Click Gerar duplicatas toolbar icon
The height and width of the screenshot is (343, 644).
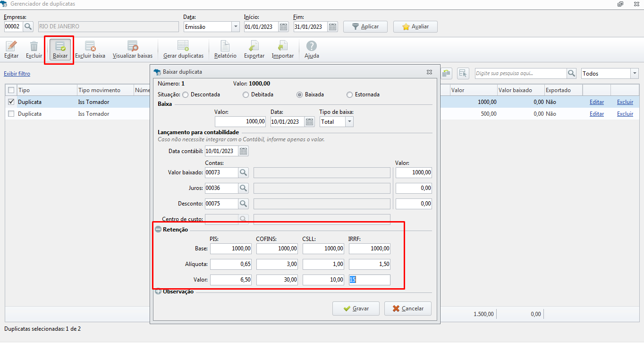[x=183, y=50]
